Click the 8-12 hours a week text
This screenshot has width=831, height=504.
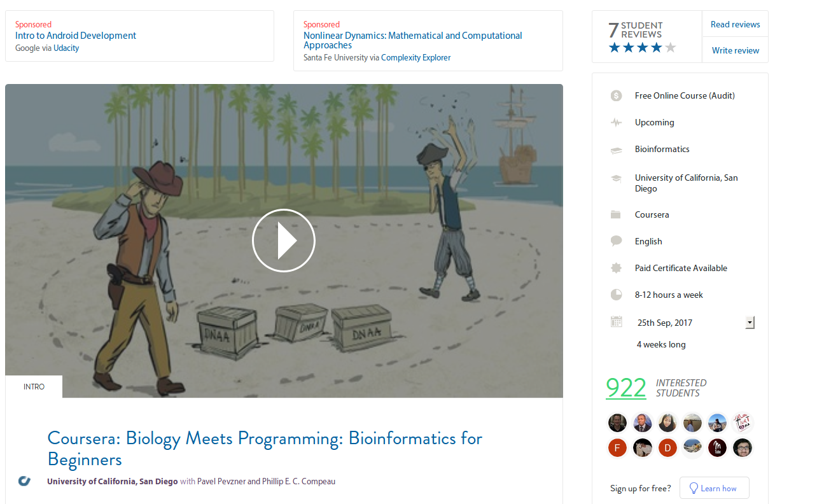point(669,295)
